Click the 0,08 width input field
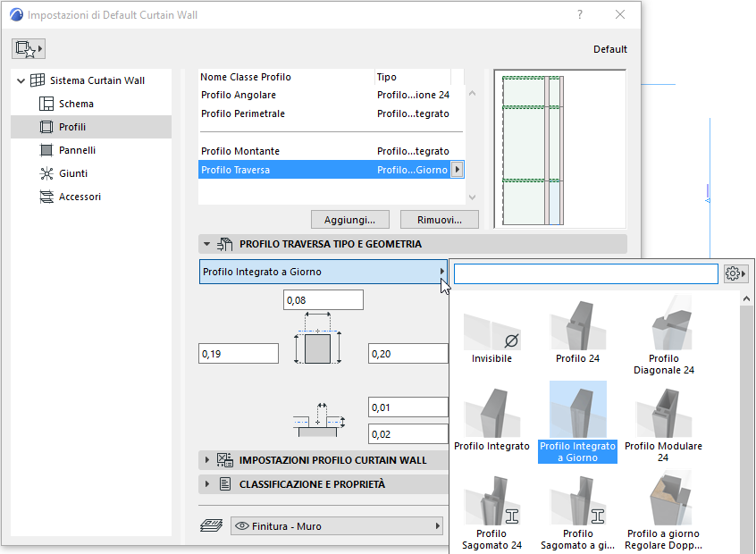 tap(323, 300)
